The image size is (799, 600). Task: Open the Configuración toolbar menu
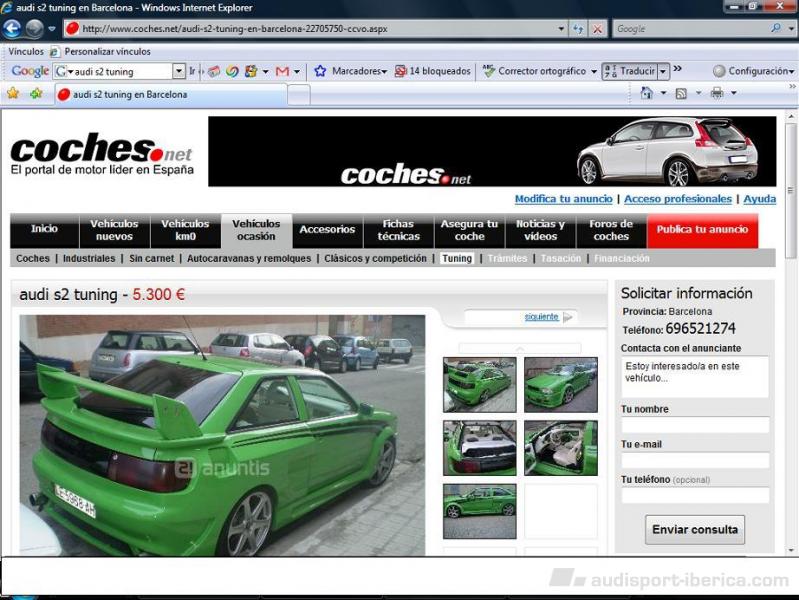[x=753, y=71]
